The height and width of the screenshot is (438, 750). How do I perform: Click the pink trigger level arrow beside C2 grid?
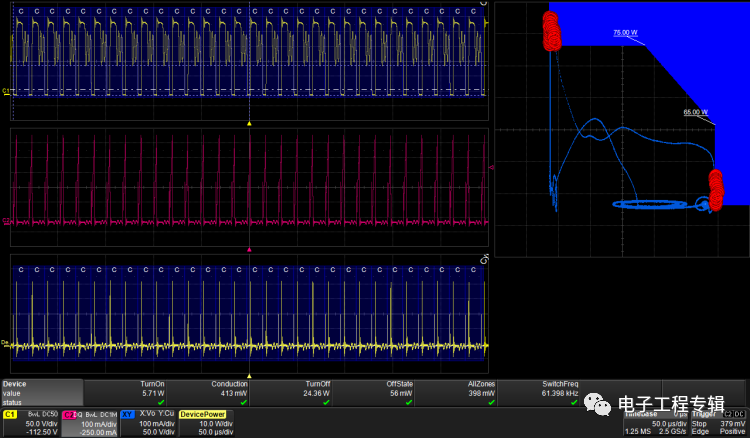click(491, 167)
